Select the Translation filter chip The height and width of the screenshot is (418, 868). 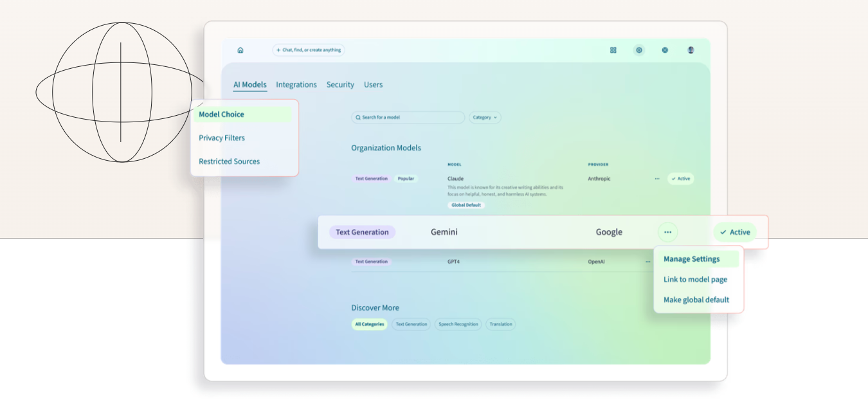click(501, 324)
